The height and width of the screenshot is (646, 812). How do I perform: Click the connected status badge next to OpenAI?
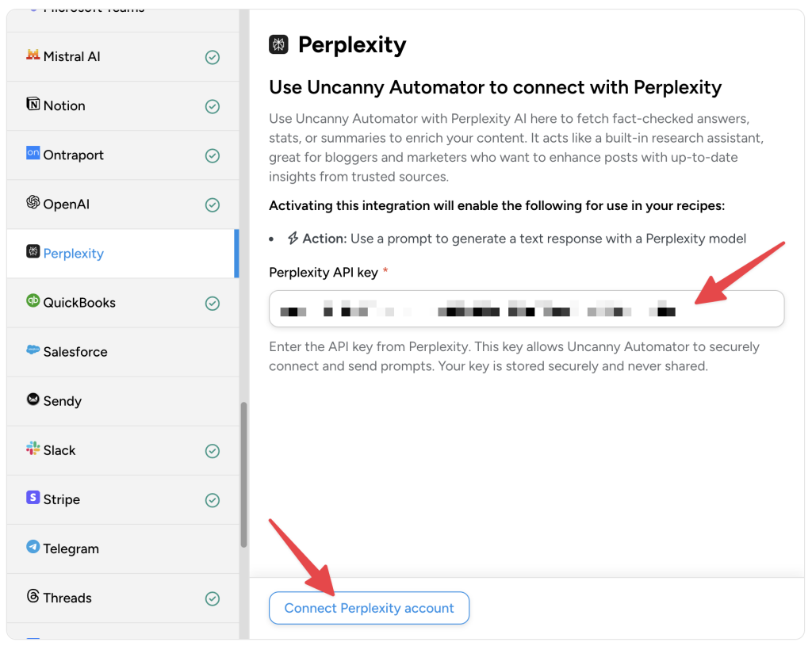(x=213, y=204)
